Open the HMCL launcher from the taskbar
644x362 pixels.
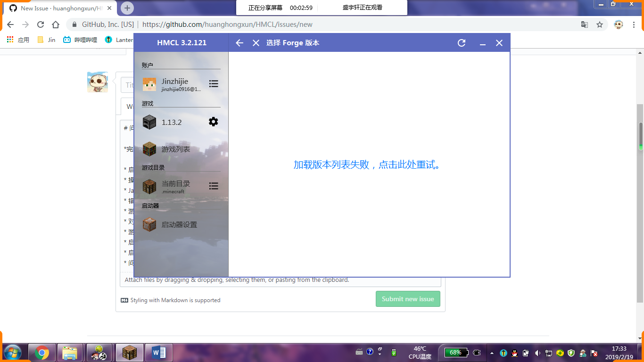(x=129, y=352)
